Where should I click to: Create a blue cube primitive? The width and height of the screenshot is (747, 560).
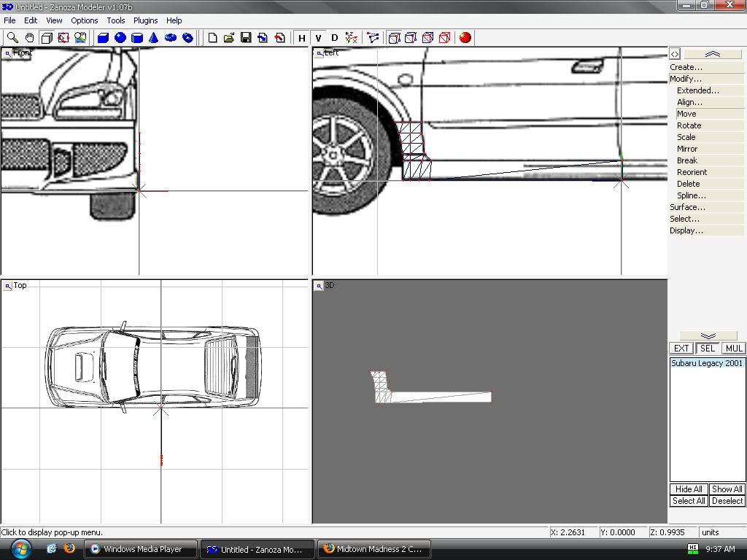(104, 38)
